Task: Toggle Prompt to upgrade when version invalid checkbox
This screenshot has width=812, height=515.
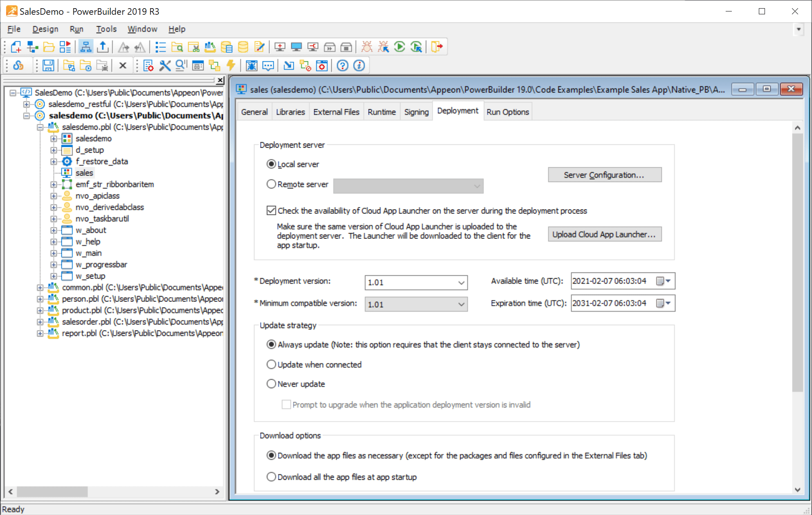Action: click(286, 405)
